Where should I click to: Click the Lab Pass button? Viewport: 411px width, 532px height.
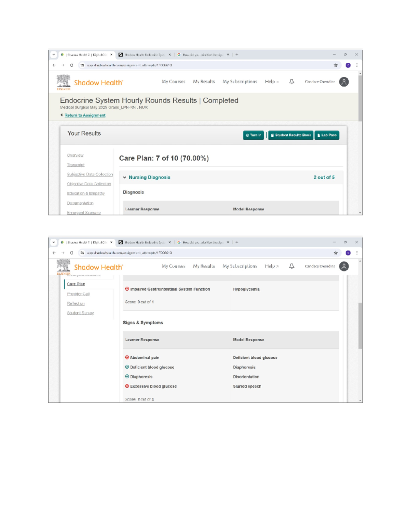tap(327, 135)
